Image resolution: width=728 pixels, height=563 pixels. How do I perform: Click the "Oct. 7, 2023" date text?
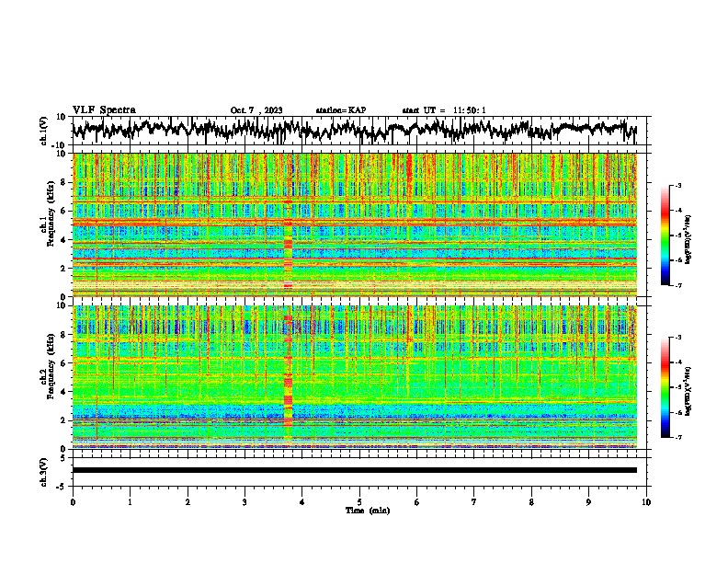point(256,110)
